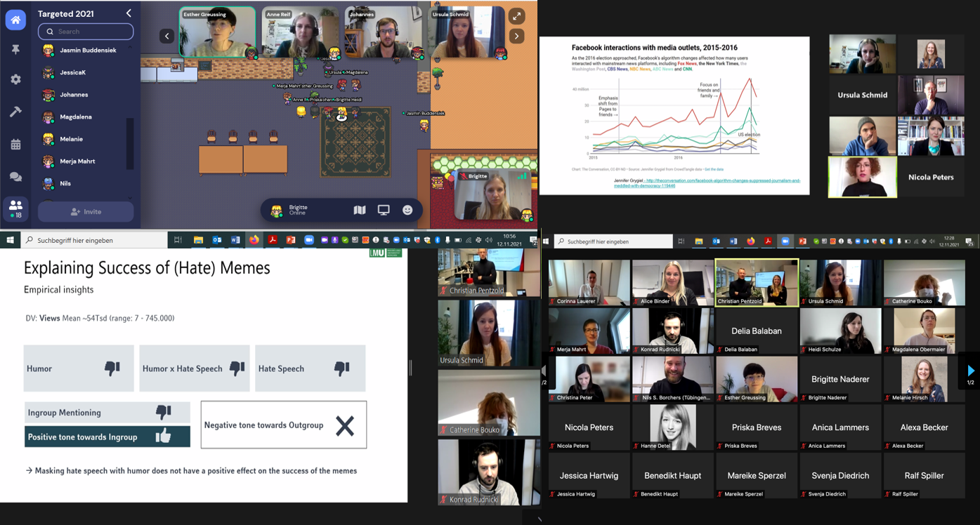Select the hammer build tool icon
The image size is (980, 525).
click(x=15, y=112)
